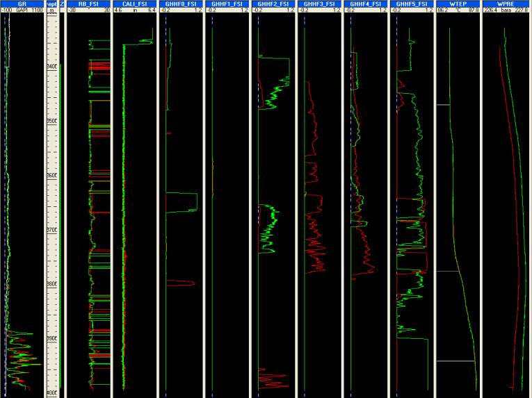The image size is (532, 398).
Task: Click the GHHF0_FSI track header
Action: pos(180,3)
